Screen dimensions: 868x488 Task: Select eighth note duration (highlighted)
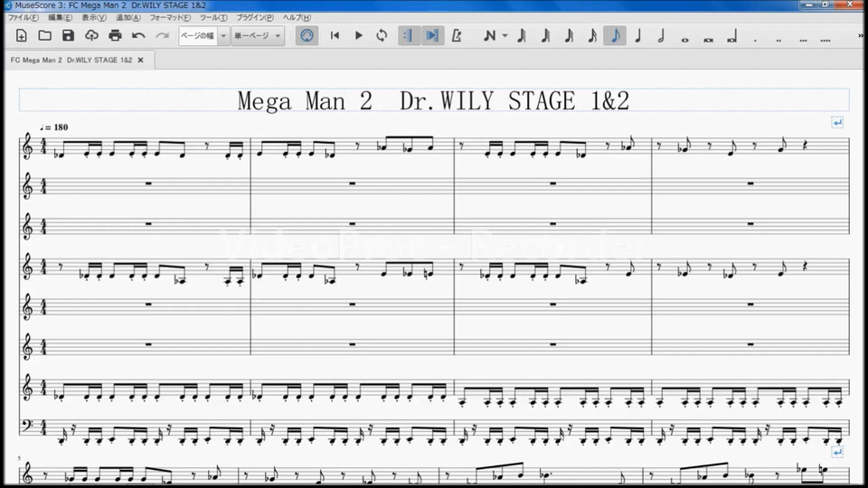[615, 36]
